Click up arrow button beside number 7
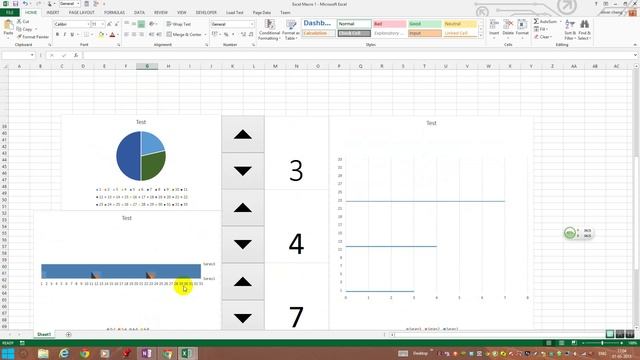 (243, 281)
